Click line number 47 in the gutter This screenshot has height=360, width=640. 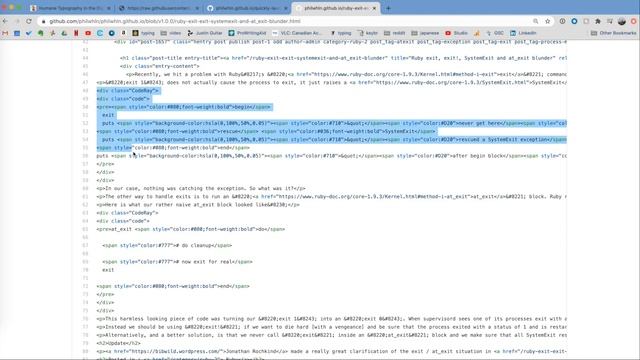click(85, 82)
